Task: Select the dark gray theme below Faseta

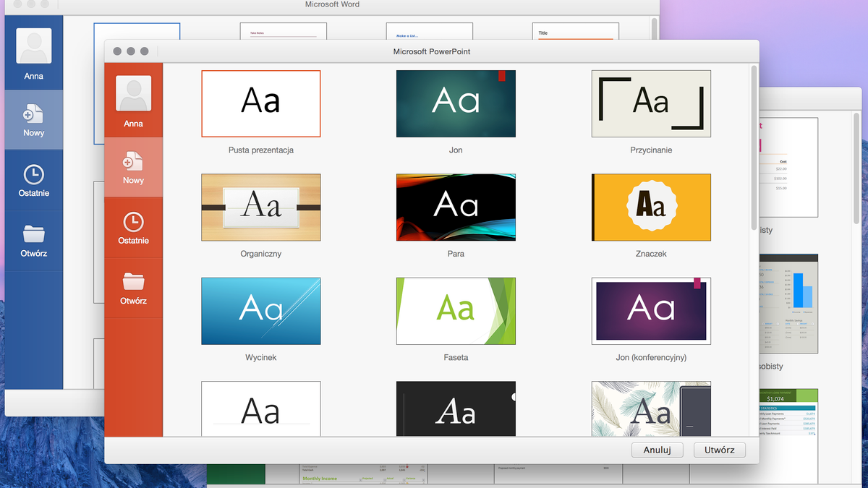Action: click(456, 408)
